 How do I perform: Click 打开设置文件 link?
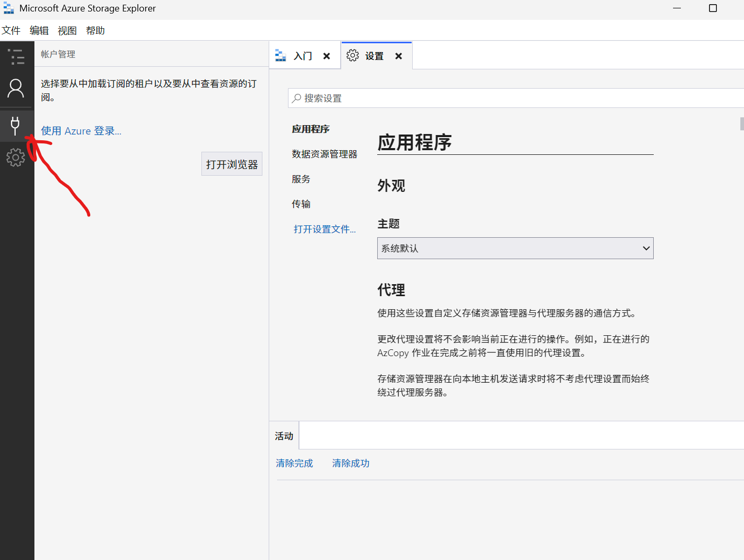(x=325, y=229)
